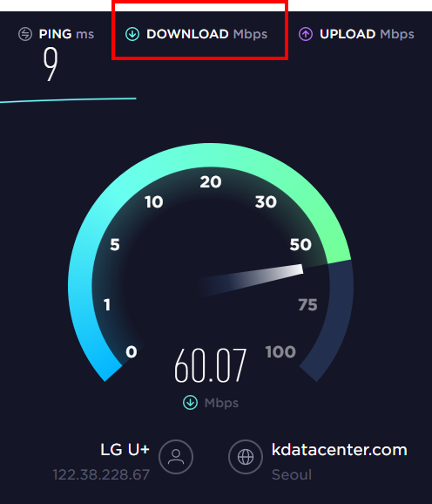Screen dimensions: 432x504
Task: Click the IP address 122.38.228.67
Action: 101,474
